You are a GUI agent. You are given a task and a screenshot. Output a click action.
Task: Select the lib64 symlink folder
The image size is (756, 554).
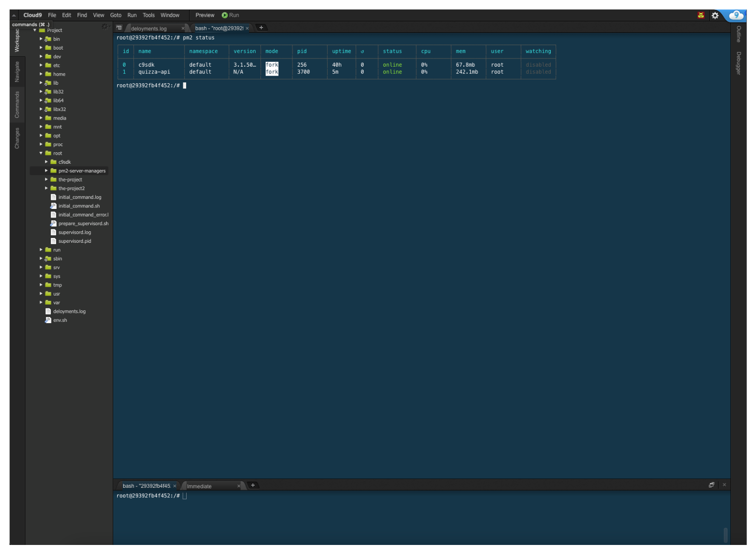point(54,101)
